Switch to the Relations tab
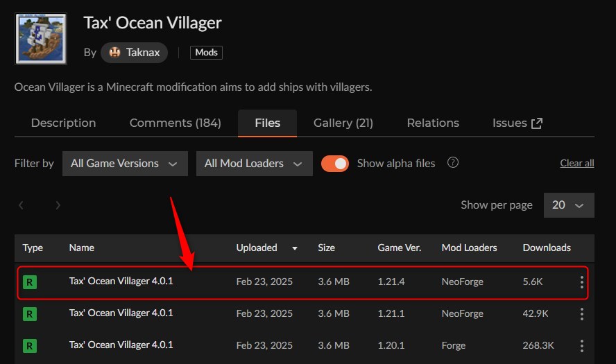 coord(433,123)
